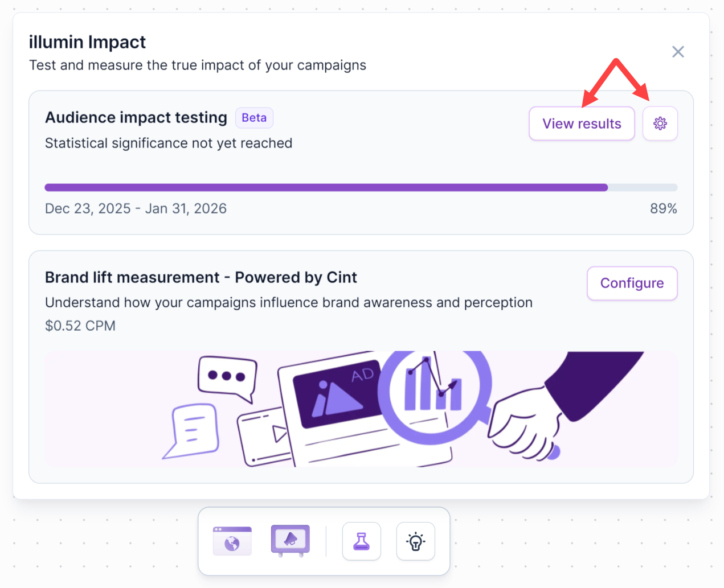
Task: Click the $0.52 CPM price text
Action: click(80, 326)
